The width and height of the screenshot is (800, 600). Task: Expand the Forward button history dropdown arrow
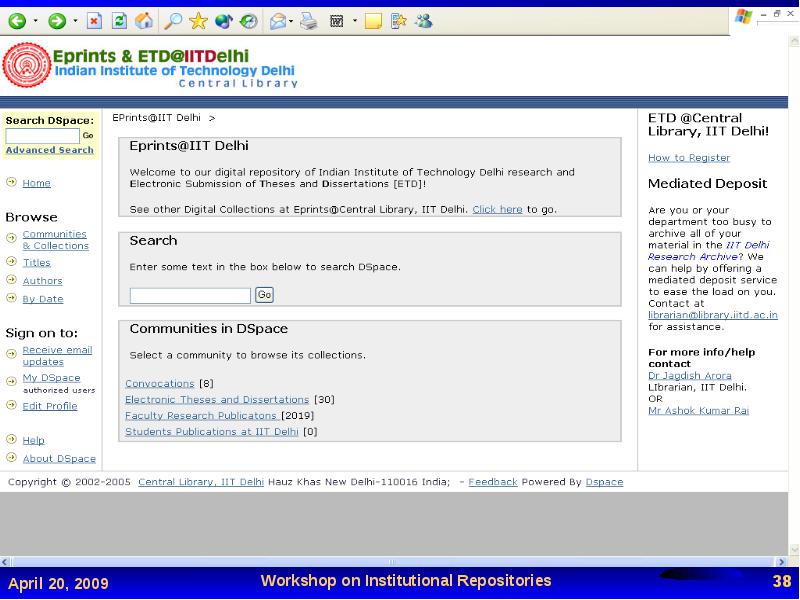[75, 21]
